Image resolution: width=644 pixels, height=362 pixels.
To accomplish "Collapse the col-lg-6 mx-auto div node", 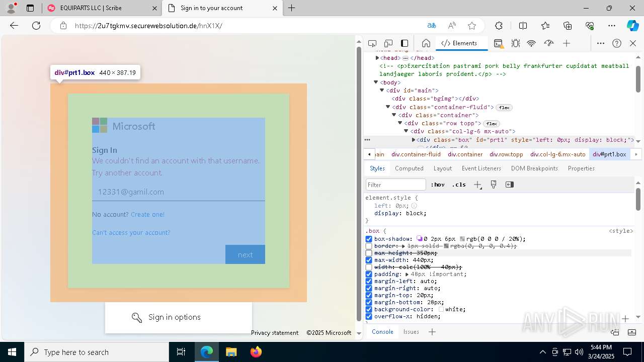I will 406,131.
